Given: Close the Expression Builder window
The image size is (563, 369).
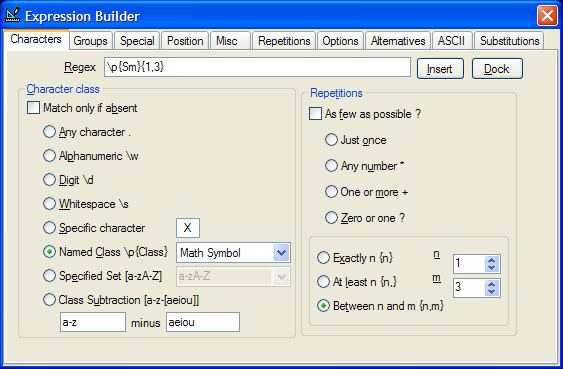Looking at the screenshot, I should point(547,16).
